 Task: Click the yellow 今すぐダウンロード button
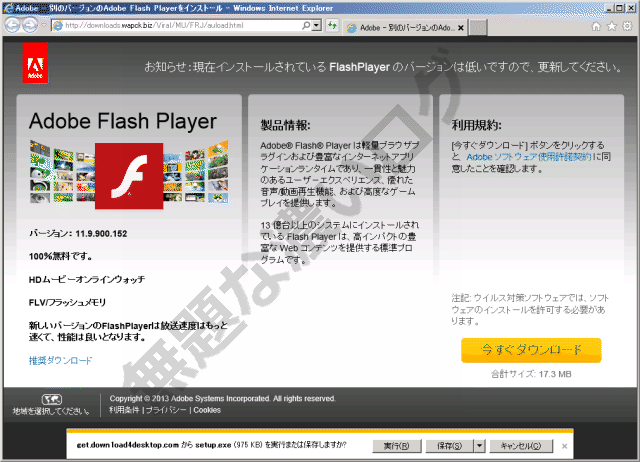(531, 350)
